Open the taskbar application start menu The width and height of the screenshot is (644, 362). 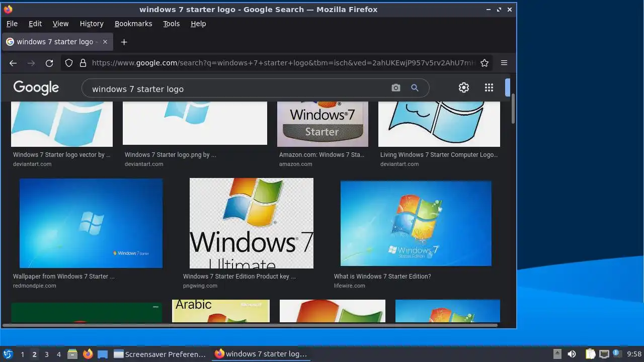(x=8, y=354)
